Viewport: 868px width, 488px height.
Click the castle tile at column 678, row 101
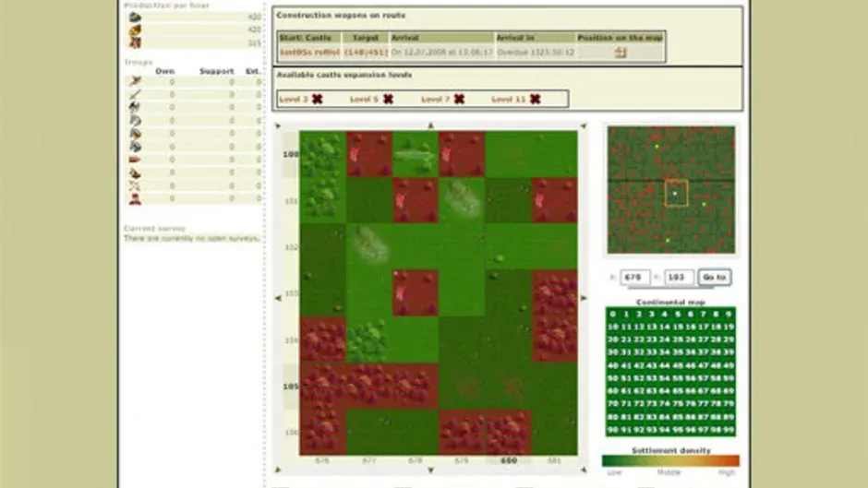[x=416, y=201]
